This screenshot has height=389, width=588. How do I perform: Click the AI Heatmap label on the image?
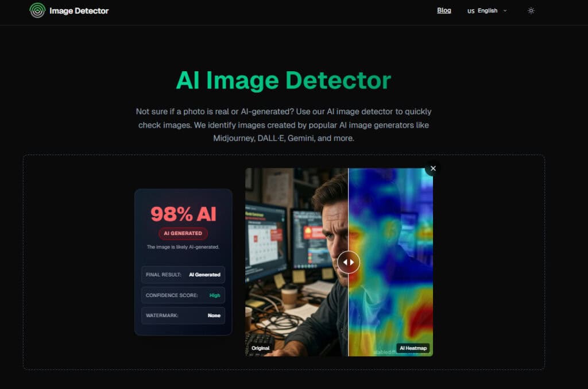413,348
